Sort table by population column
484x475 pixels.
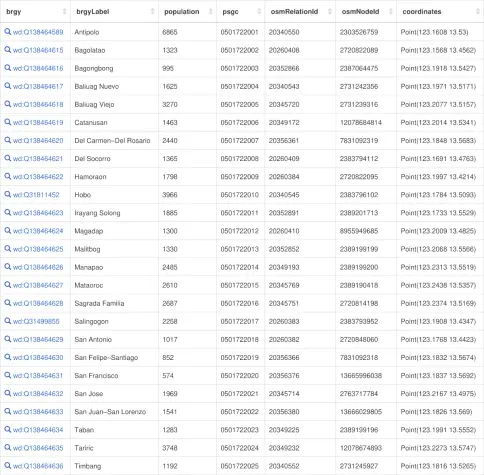click(x=210, y=12)
